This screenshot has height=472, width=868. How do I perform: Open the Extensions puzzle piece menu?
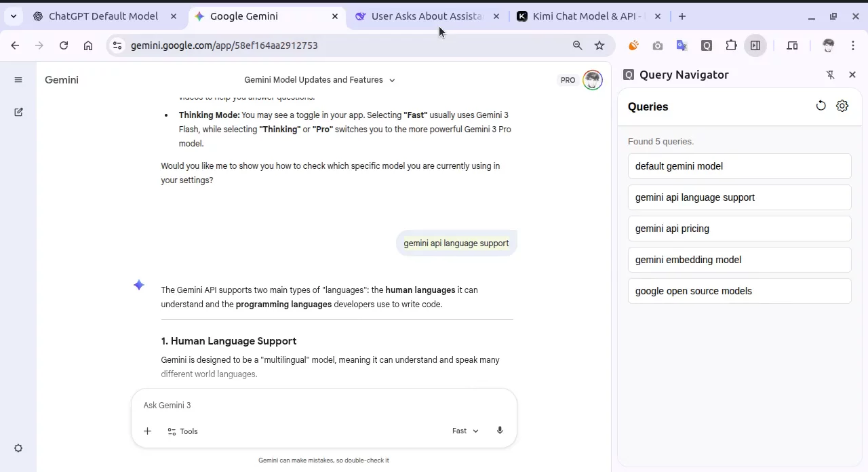click(x=731, y=45)
